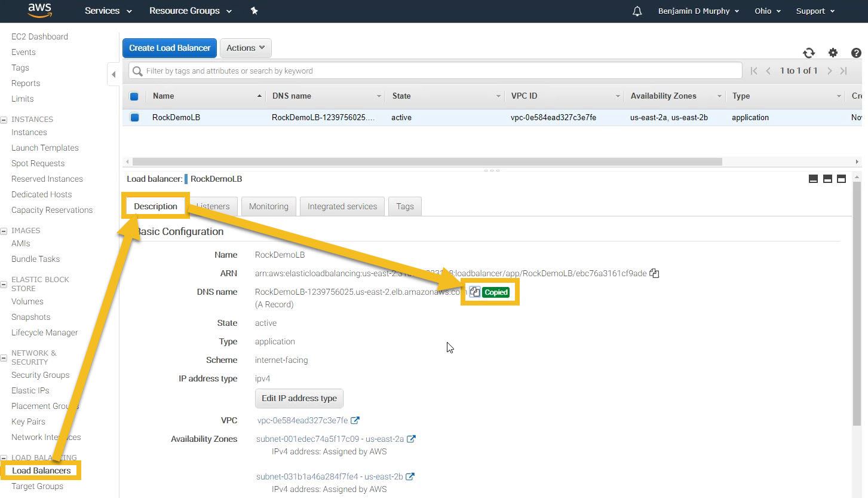Open the help question mark icon
This screenshot has width=868, height=498.
coord(856,53)
